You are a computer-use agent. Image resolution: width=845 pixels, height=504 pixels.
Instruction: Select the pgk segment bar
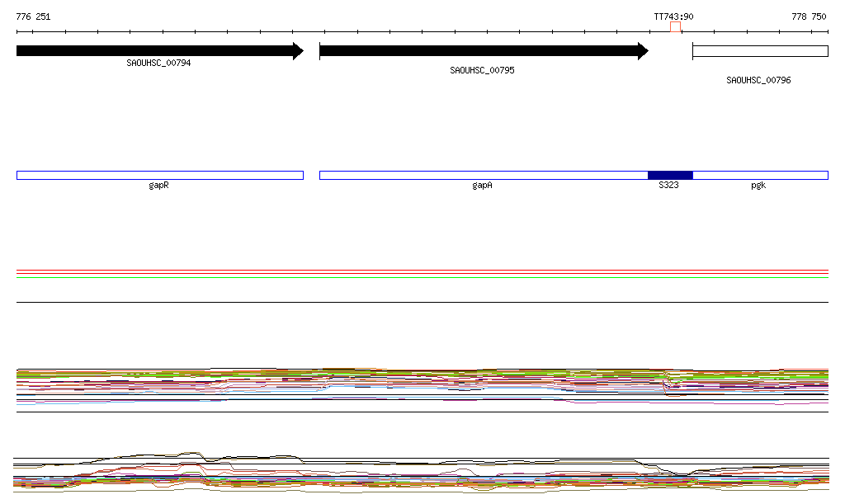(x=759, y=175)
